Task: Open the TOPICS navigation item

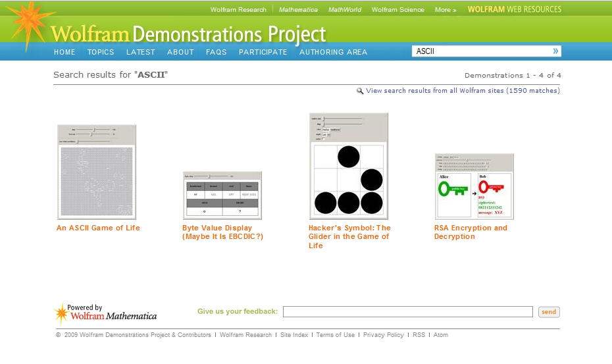Action: (101, 52)
